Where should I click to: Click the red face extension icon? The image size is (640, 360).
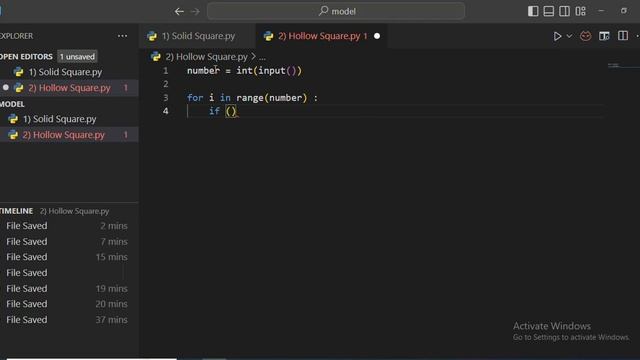pyautogui.click(x=585, y=36)
